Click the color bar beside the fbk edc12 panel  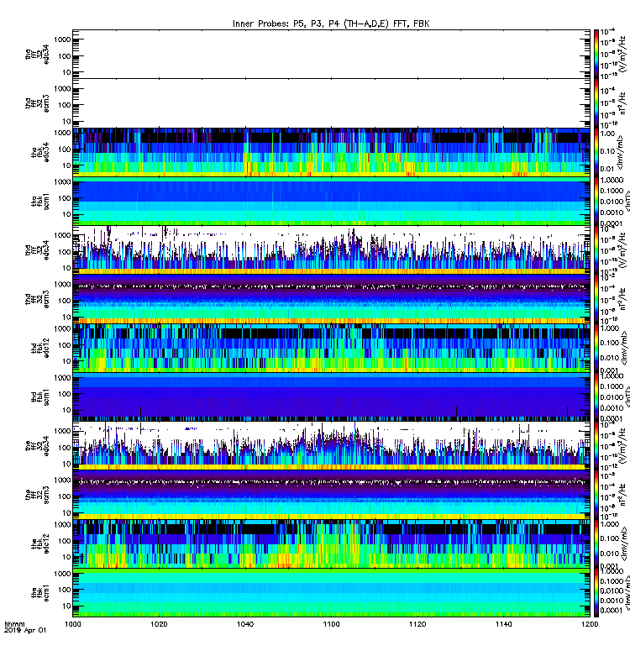pyautogui.click(x=596, y=543)
